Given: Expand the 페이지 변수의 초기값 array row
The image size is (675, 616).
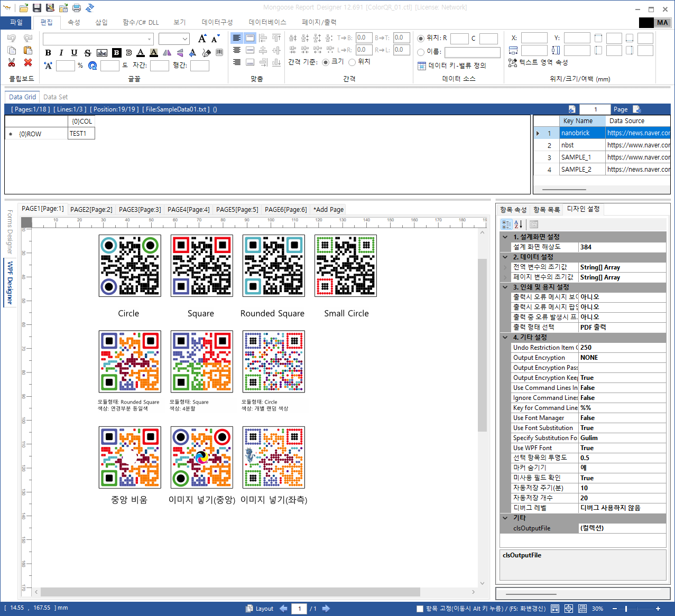Looking at the screenshot, I should coord(506,277).
